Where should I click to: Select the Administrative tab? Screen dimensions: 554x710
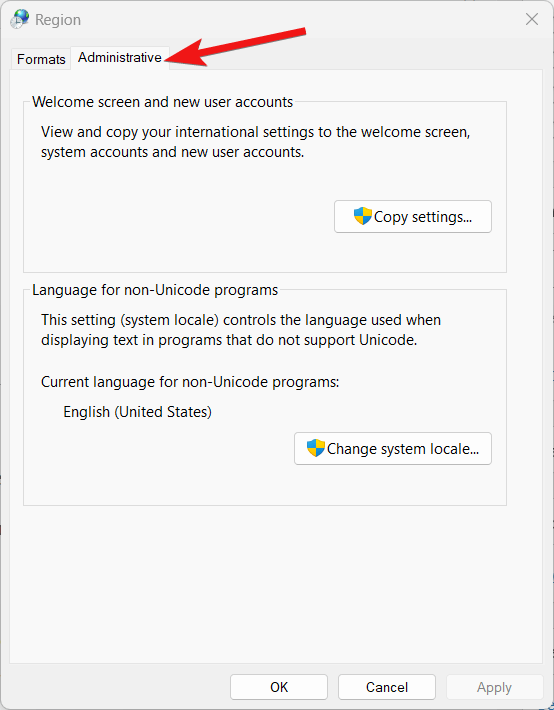(120, 58)
